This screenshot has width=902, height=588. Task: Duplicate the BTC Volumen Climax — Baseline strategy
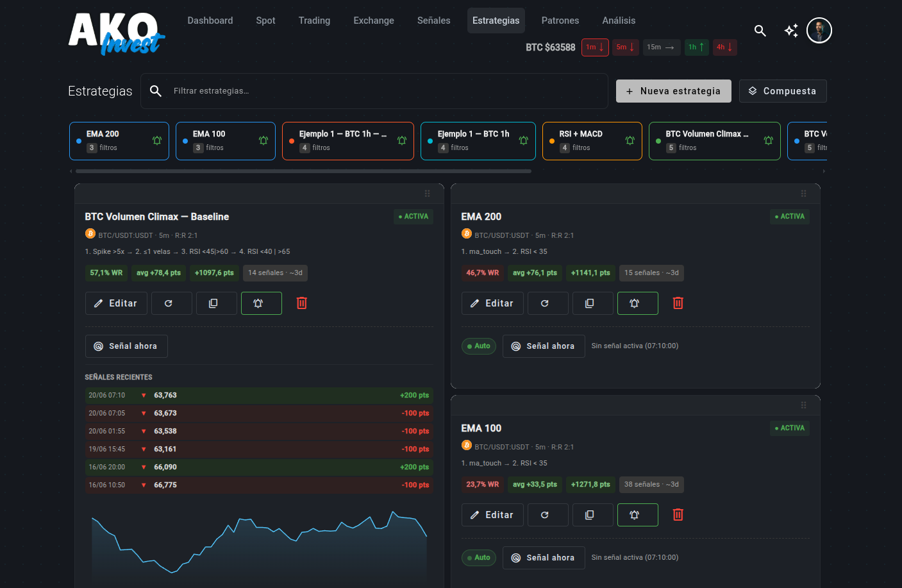[x=217, y=303]
